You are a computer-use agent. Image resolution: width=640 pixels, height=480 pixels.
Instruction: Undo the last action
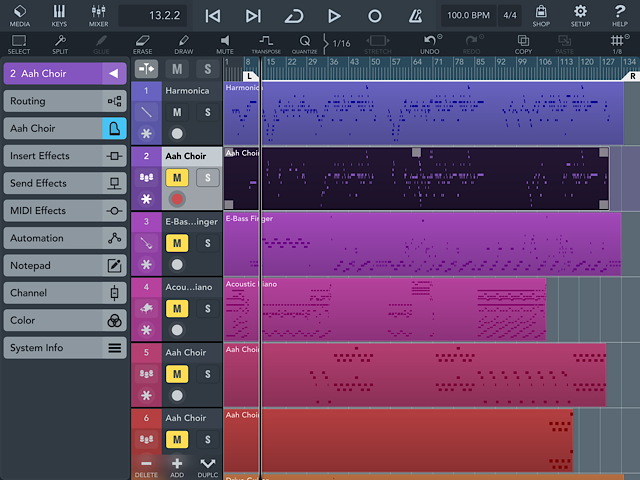click(430, 44)
